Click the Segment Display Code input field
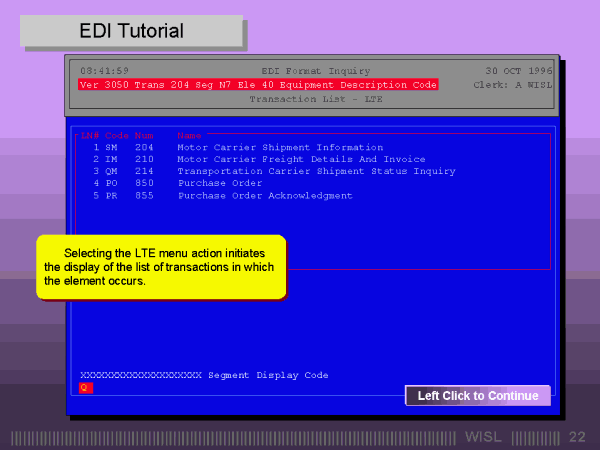Screen dimensions: 600x450 click(x=85, y=388)
